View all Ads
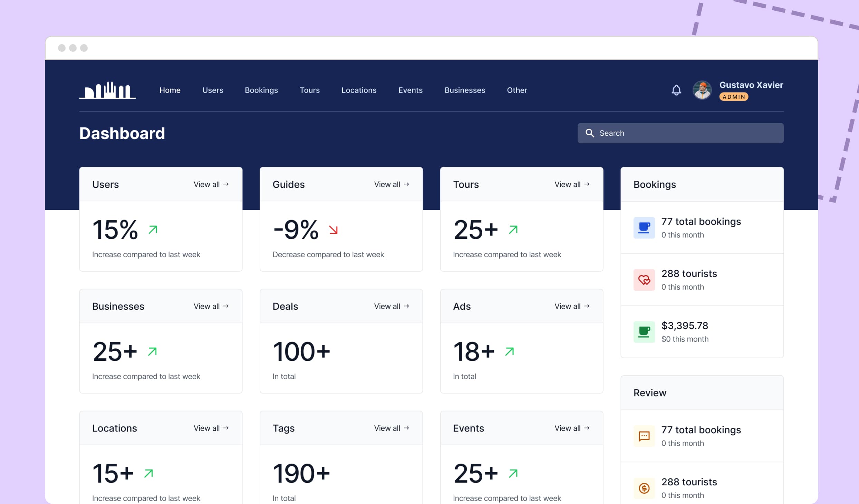The height and width of the screenshot is (504, 859). pyautogui.click(x=572, y=306)
